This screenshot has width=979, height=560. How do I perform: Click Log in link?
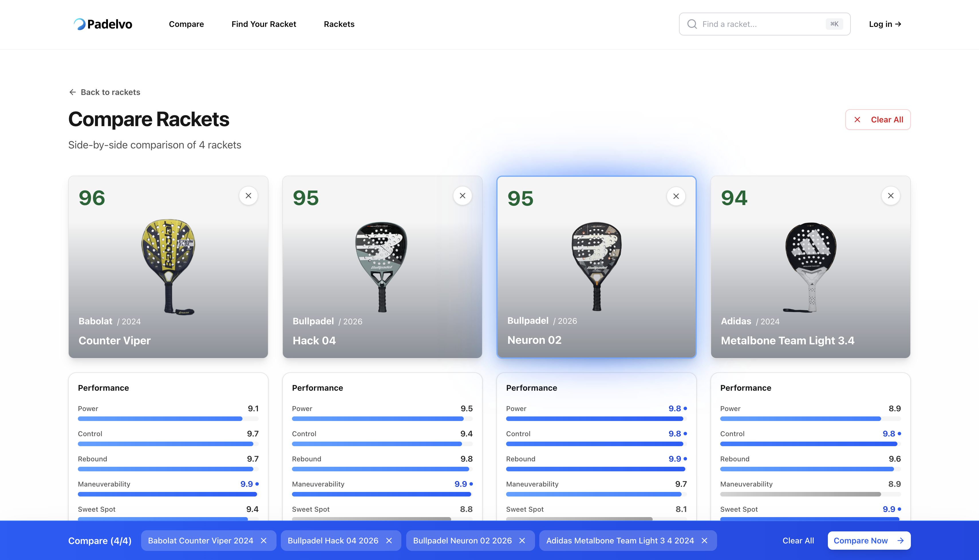(885, 24)
